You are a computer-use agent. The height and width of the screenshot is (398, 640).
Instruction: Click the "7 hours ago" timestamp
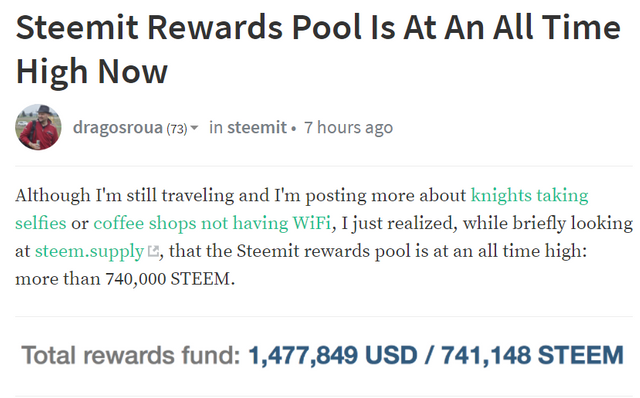pyautogui.click(x=348, y=127)
